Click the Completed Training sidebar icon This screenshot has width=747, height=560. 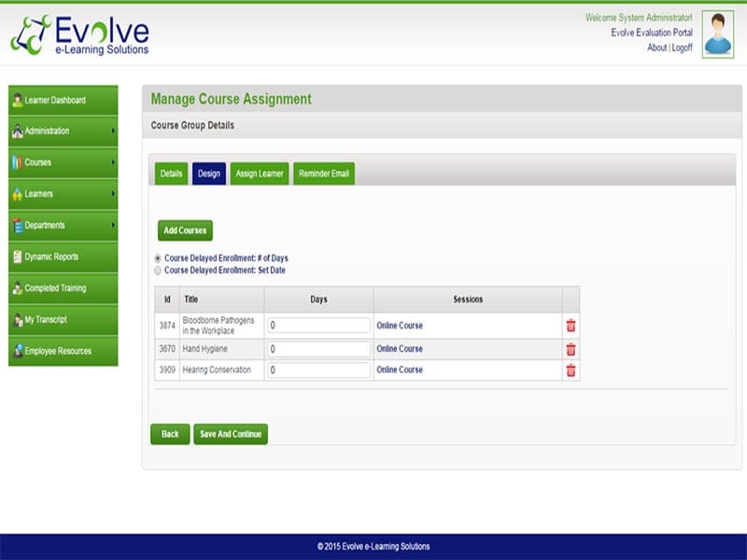click(17, 288)
